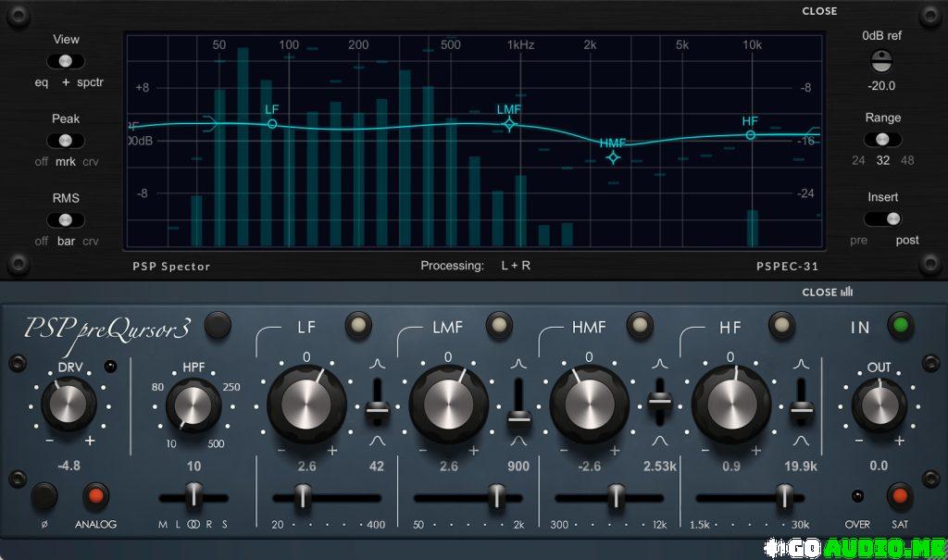Screen dimensions: 948x560
Task: Click the narrow Q icon above HF slider
Action: pyautogui.click(x=801, y=364)
